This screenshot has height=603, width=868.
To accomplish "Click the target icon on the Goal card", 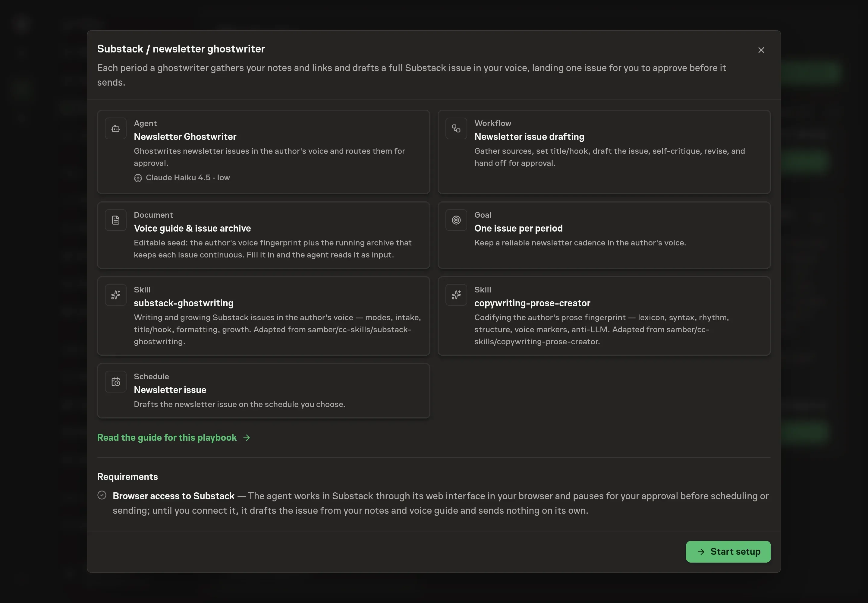I will coord(456,220).
